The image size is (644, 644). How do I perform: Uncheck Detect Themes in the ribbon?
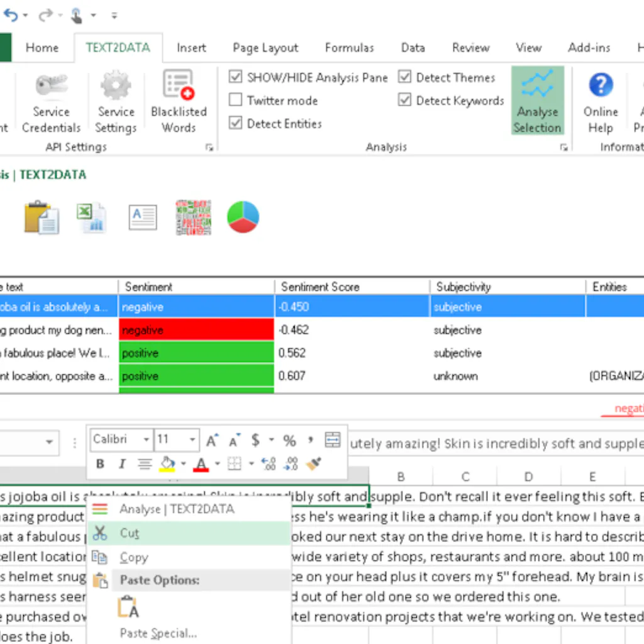coord(405,77)
